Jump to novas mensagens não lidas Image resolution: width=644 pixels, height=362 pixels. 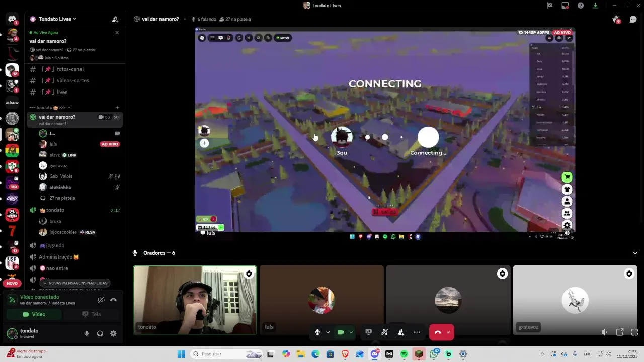point(75,283)
